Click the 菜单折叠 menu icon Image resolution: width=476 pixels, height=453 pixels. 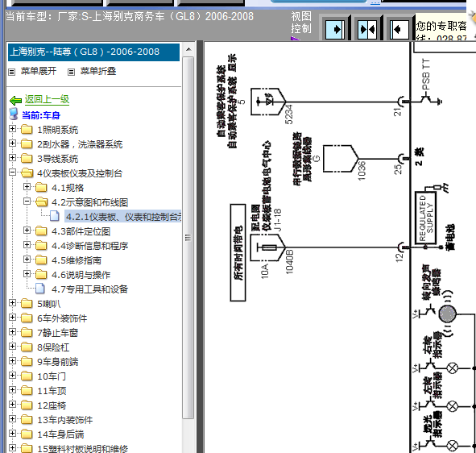(x=71, y=72)
